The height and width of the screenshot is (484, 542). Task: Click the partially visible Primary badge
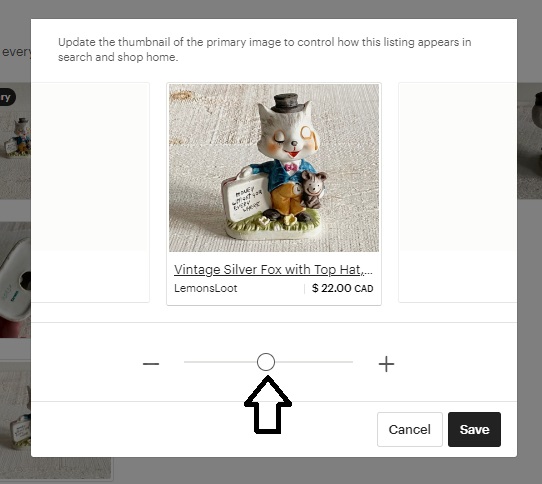pyautogui.click(x=8, y=97)
